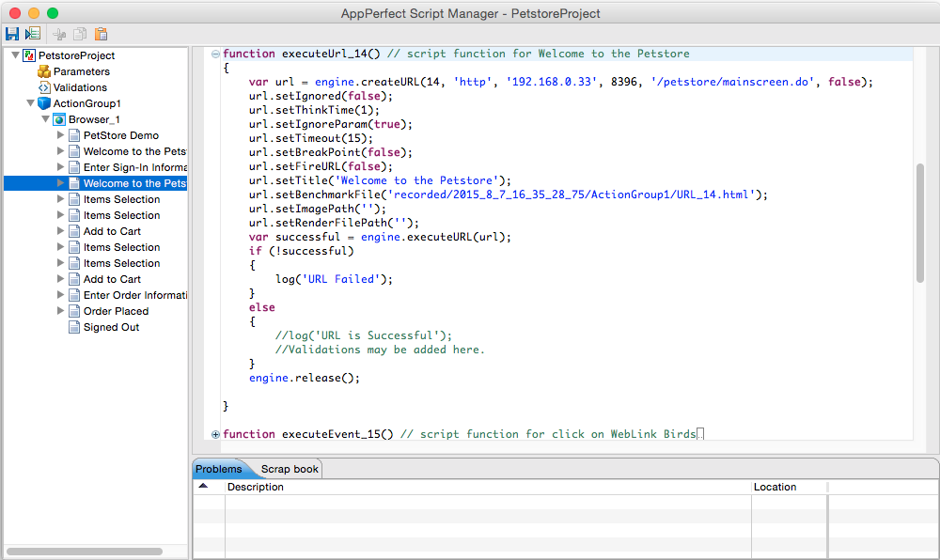Click the line 'engine.release();'

tap(305, 378)
